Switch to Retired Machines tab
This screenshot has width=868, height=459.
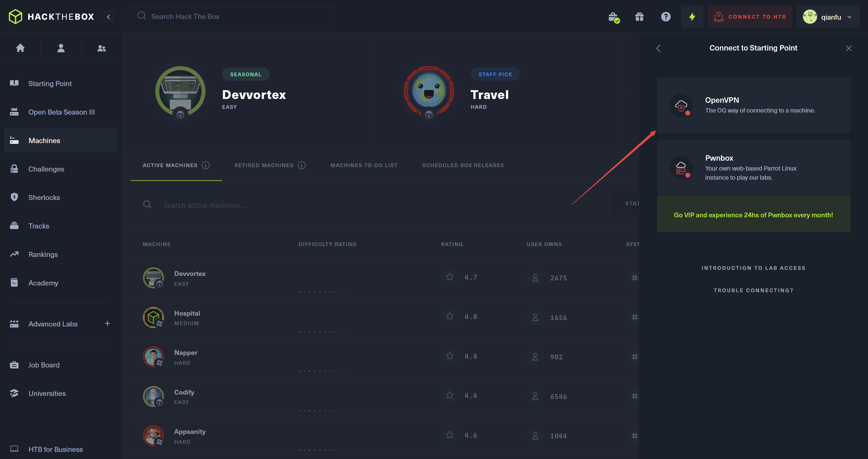pos(264,165)
